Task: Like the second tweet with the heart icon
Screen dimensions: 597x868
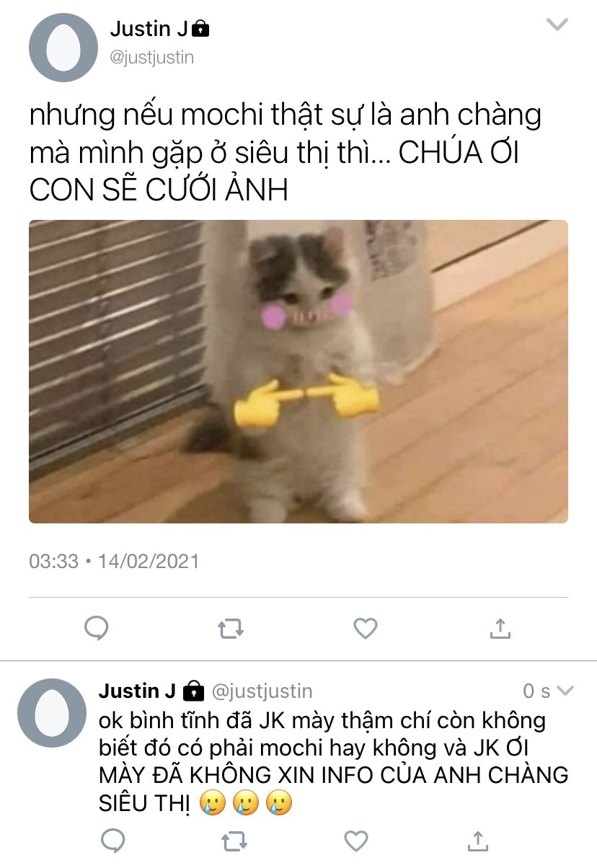Action: pos(355,841)
